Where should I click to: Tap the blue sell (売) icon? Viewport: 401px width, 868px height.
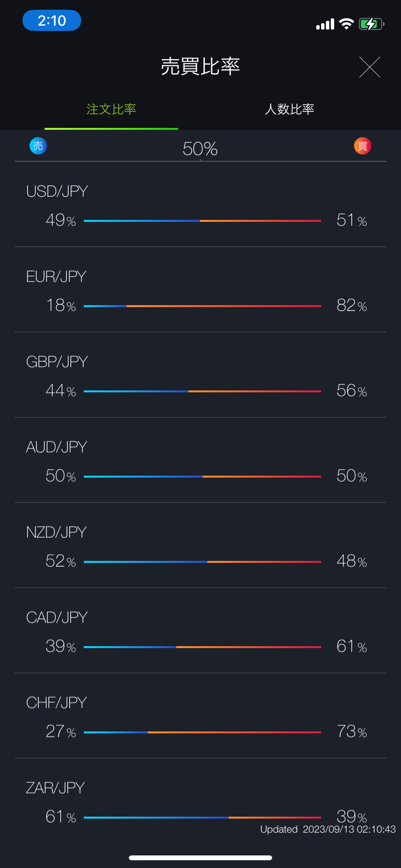point(38,146)
